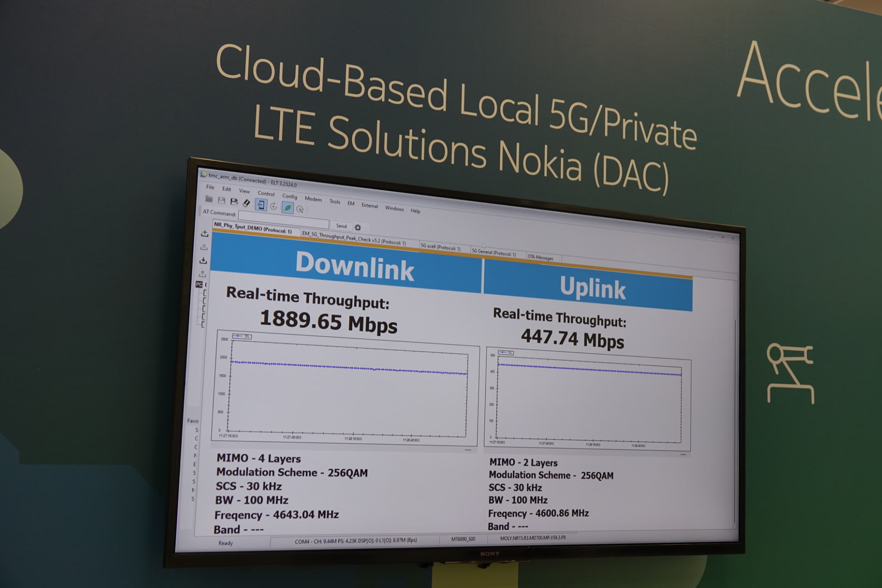The width and height of the screenshot is (882, 588).
Task: Click downlink "SCS - 30 kHz" text
Action: pos(249,486)
